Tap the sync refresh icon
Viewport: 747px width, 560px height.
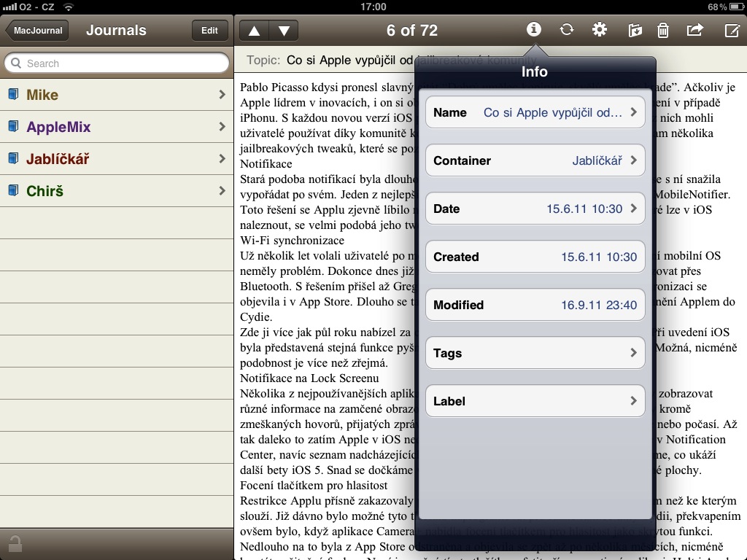(x=566, y=30)
